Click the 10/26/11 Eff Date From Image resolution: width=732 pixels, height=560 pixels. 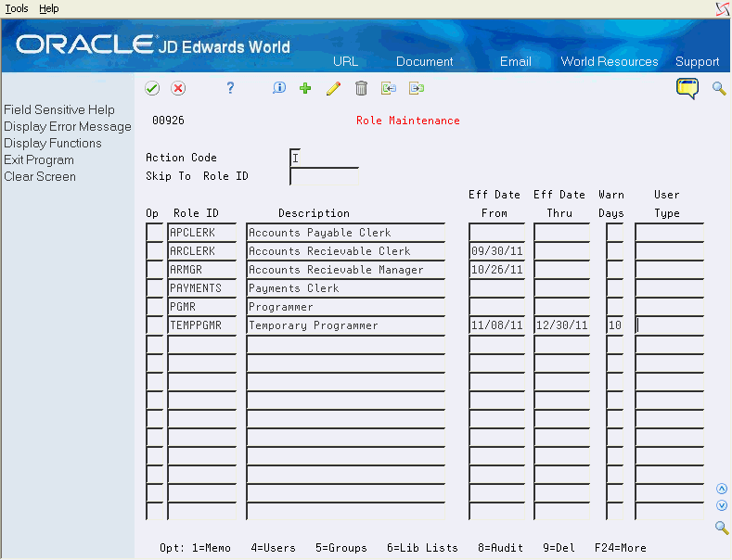tap(496, 270)
